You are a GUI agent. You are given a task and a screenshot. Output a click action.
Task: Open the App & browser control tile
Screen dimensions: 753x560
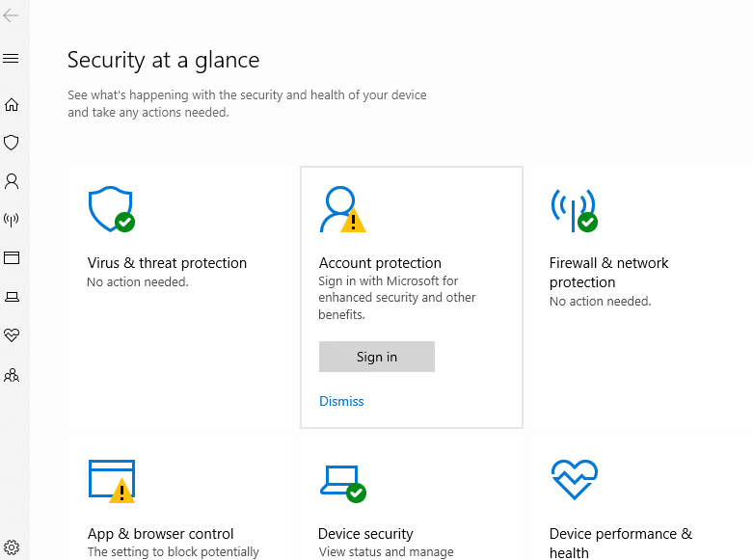coord(161,533)
